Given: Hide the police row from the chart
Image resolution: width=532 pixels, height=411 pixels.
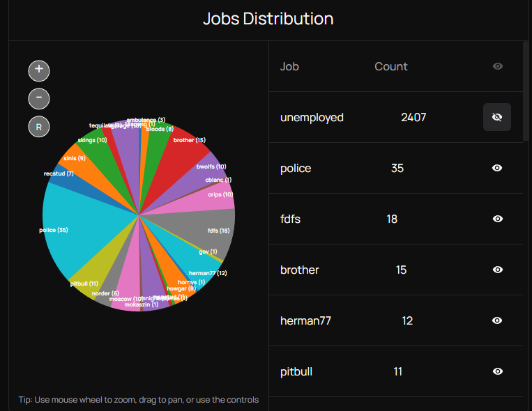Looking at the screenshot, I should click(x=497, y=168).
